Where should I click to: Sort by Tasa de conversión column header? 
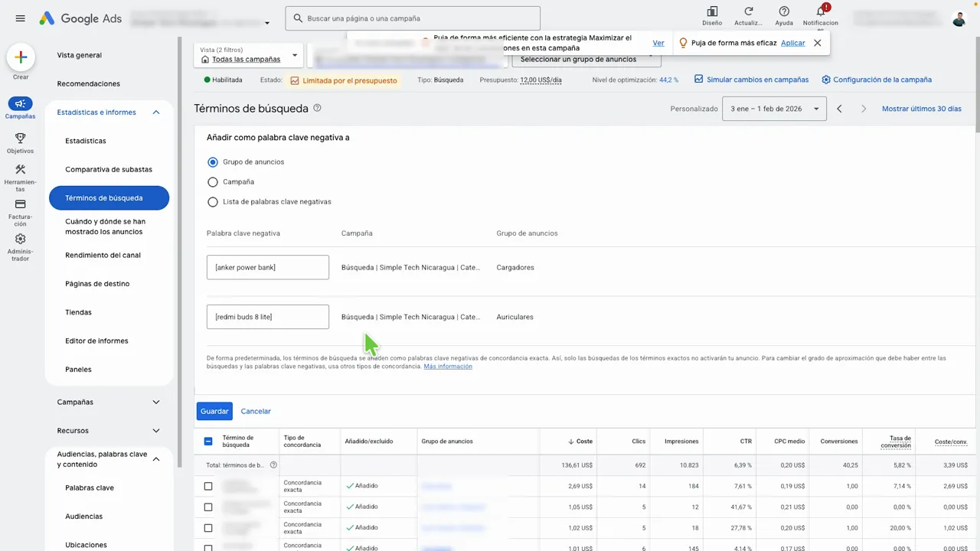click(895, 442)
